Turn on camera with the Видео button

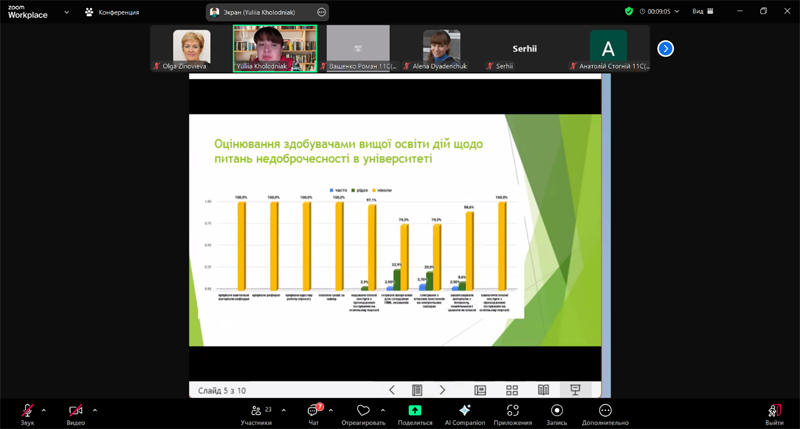pyautogui.click(x=76, y=411)
